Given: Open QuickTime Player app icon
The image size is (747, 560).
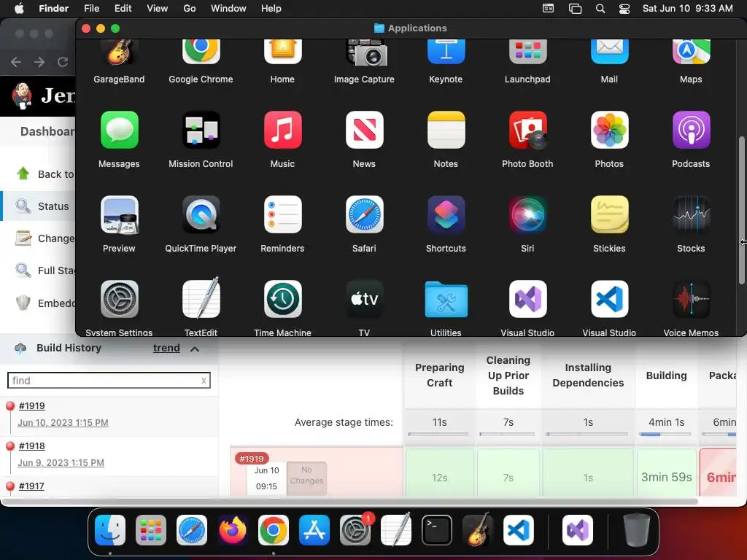Looking at the screenshot, I should (201, 215).
